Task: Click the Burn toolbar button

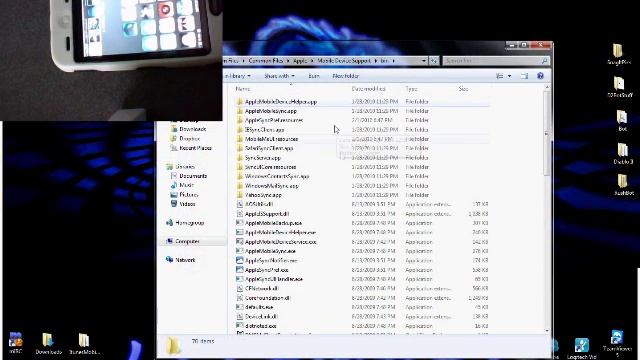Action: click(314, 76)
